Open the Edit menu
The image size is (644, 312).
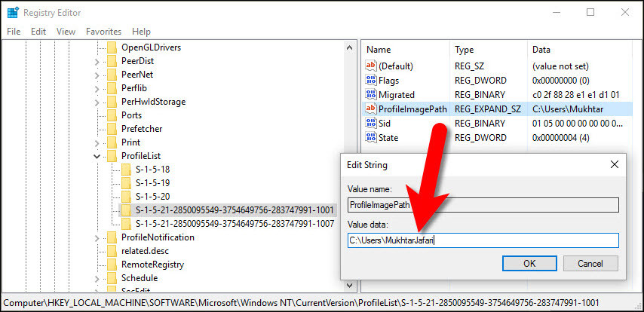click(38, 32)
